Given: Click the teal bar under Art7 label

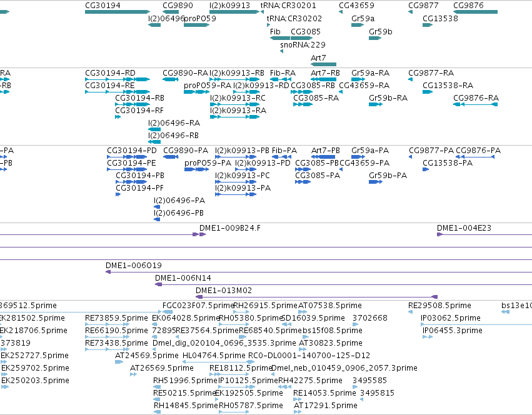Looking at the screenshot, I should pyautogui.click(x=323, y=64).
